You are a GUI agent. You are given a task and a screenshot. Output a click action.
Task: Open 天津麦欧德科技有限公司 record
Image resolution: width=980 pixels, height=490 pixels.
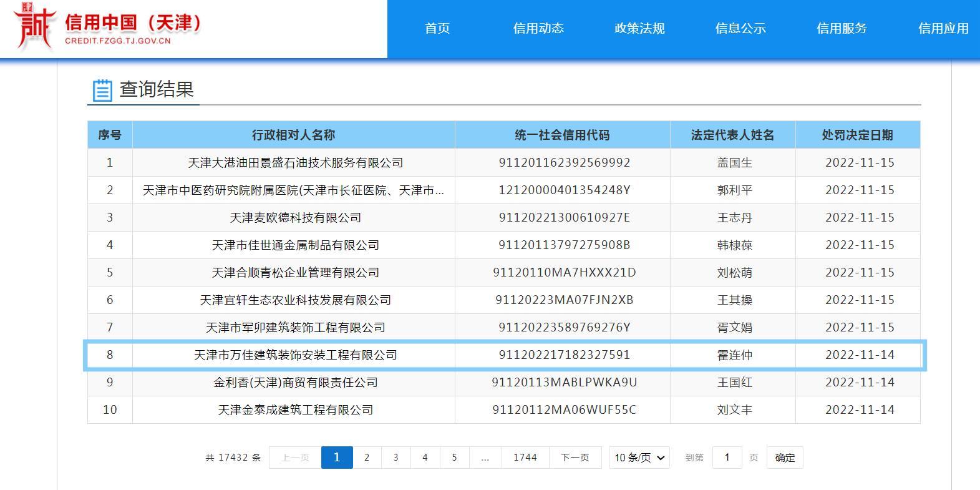(x=296, y=218)
